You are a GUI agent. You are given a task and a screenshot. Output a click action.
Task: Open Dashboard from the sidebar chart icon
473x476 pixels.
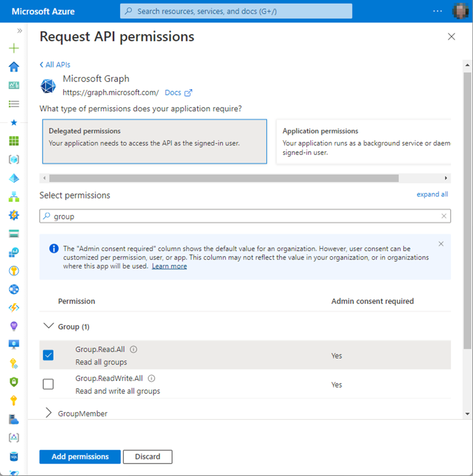(x=14, y=85)
